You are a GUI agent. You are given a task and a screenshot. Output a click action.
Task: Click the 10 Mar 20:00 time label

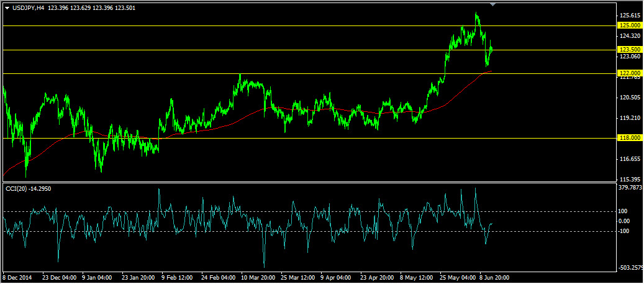click(258, 277)
